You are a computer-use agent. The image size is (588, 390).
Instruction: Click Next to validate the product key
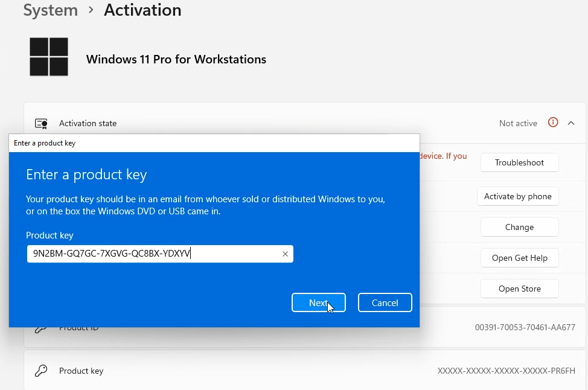[319, 302]
